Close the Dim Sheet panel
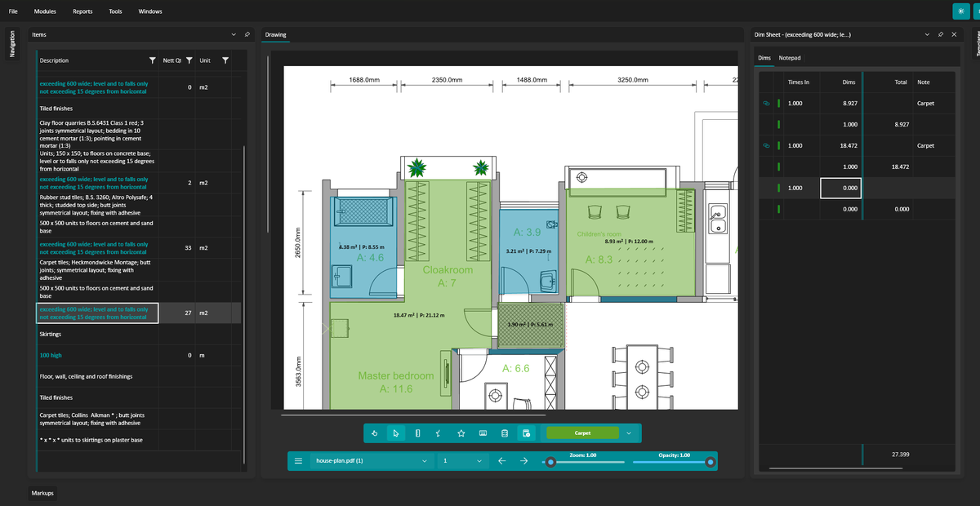This screenshot has height=506, width=980. point(954,34)
